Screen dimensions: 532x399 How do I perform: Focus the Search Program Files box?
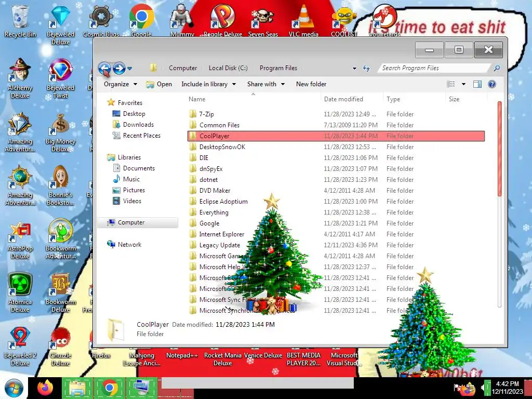coord(434,68)
